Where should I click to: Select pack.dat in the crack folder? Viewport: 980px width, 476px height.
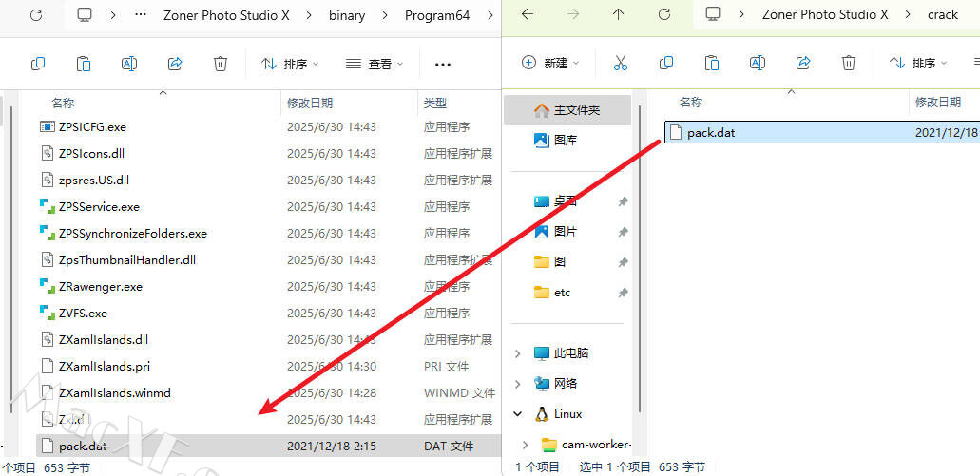822,132
